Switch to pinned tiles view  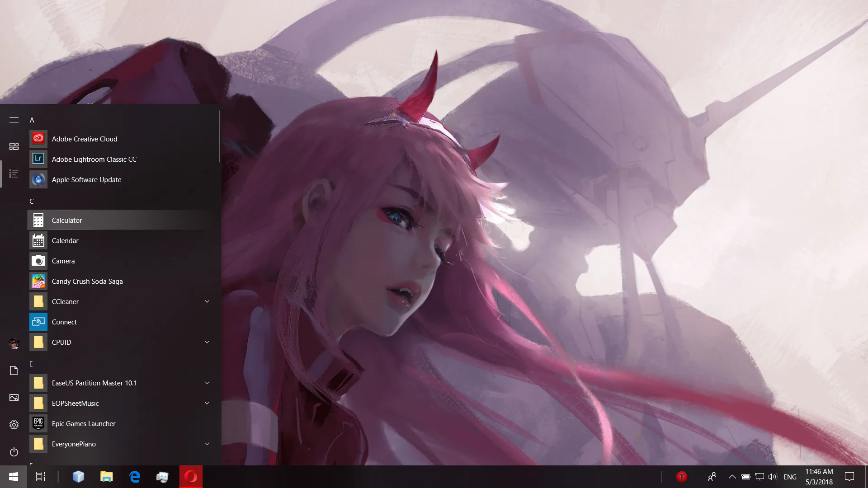point(14,146)
